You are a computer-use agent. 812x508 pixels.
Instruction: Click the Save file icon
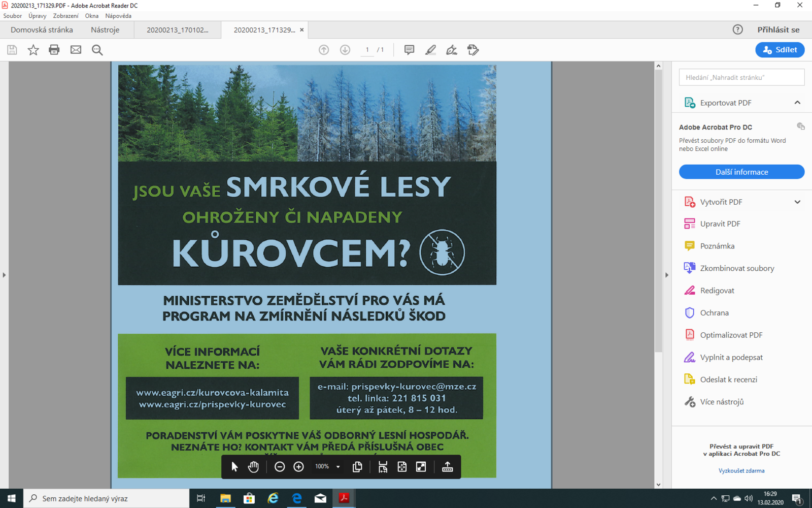12,50
